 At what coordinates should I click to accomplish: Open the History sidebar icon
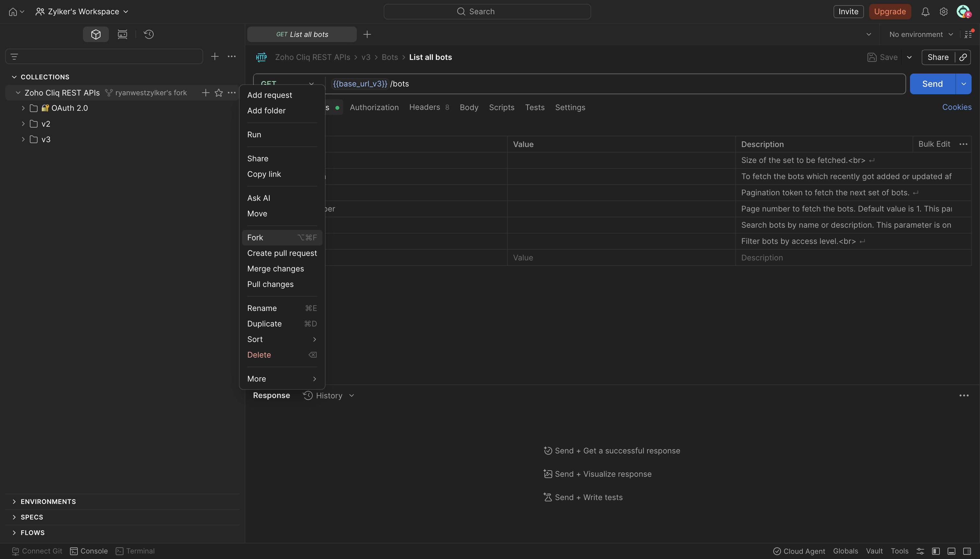149,35
